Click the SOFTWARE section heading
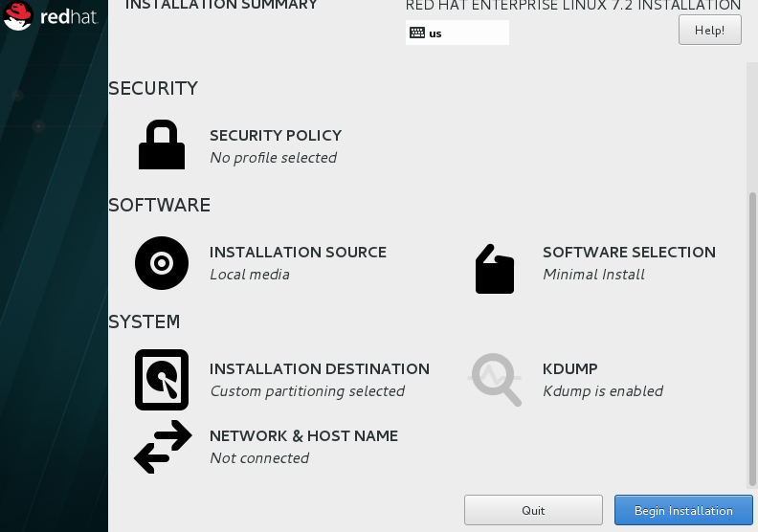The image size is (758, 532). (x=159, y=206)
